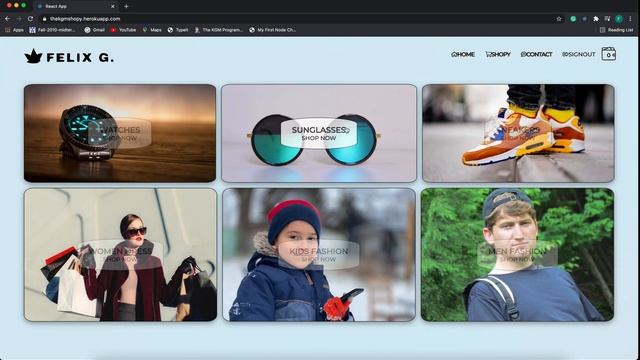Open the CONTACT page link

click(536, 54)
